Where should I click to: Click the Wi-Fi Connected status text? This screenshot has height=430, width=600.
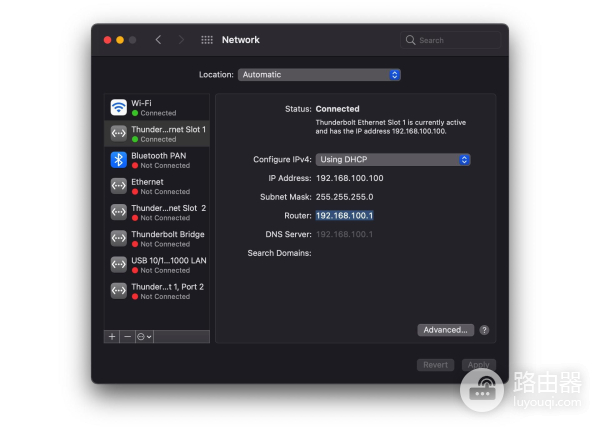pyautogui.click(x=158, y=113)
